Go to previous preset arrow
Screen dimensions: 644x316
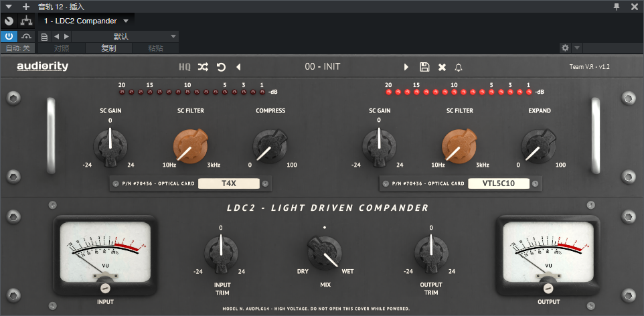click(238, 67)
